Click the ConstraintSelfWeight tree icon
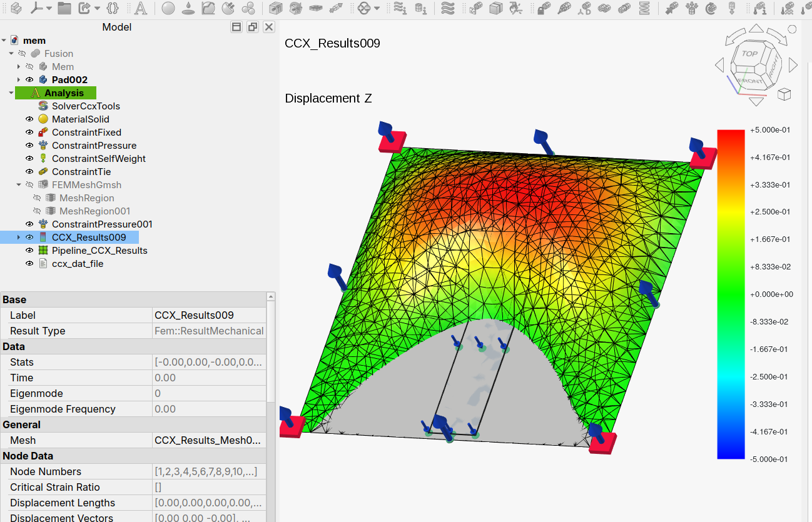 click(43, 159)
